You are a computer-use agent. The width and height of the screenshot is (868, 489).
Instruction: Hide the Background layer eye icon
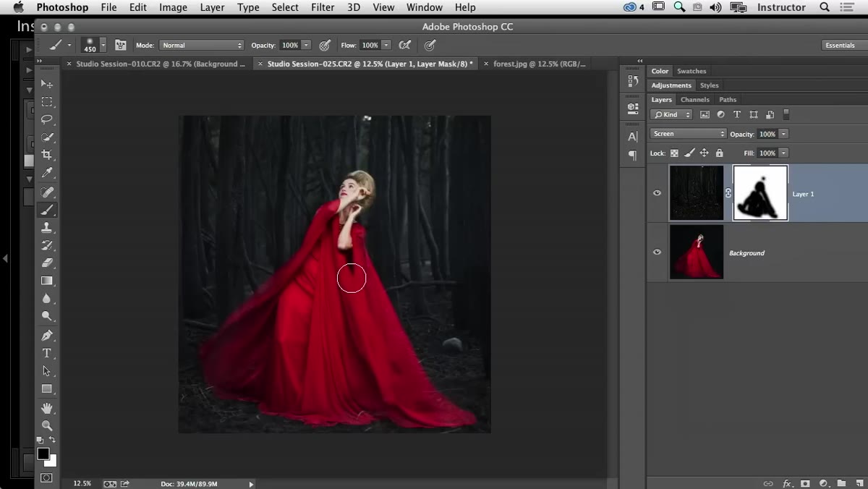click(x=657, y=252)
